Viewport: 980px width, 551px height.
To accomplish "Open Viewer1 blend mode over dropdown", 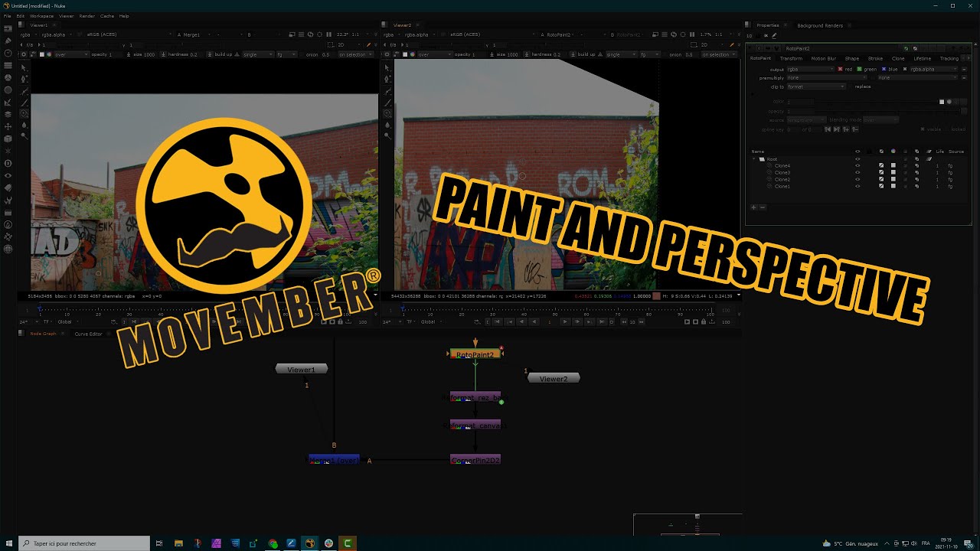I will pos(71,54).
